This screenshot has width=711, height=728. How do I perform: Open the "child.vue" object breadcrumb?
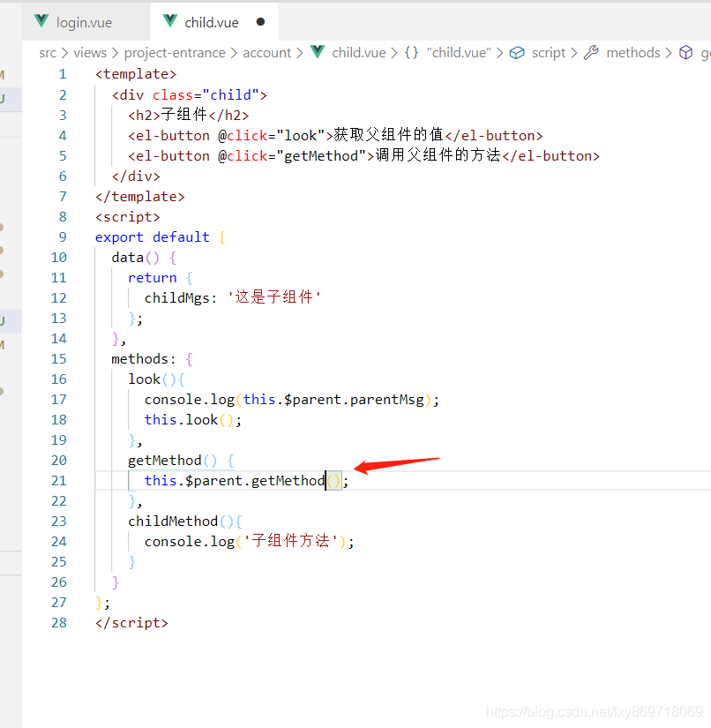[459, 53]
